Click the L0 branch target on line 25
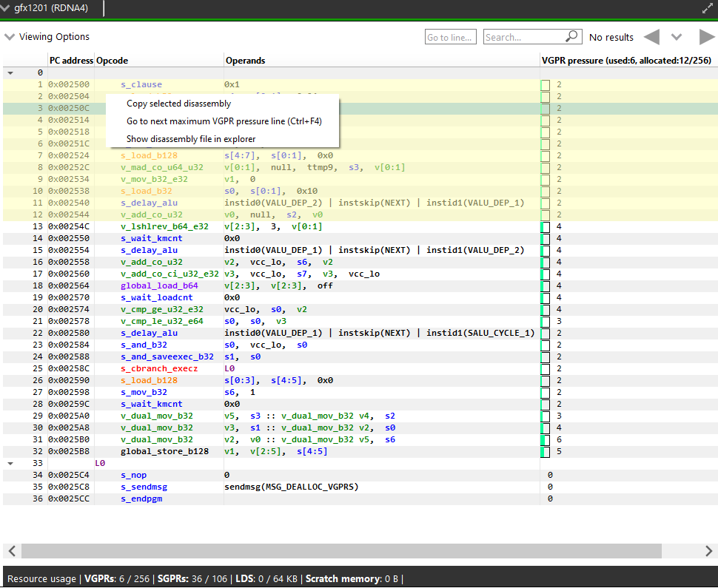718x588 pixels. (x=229, y=368)
